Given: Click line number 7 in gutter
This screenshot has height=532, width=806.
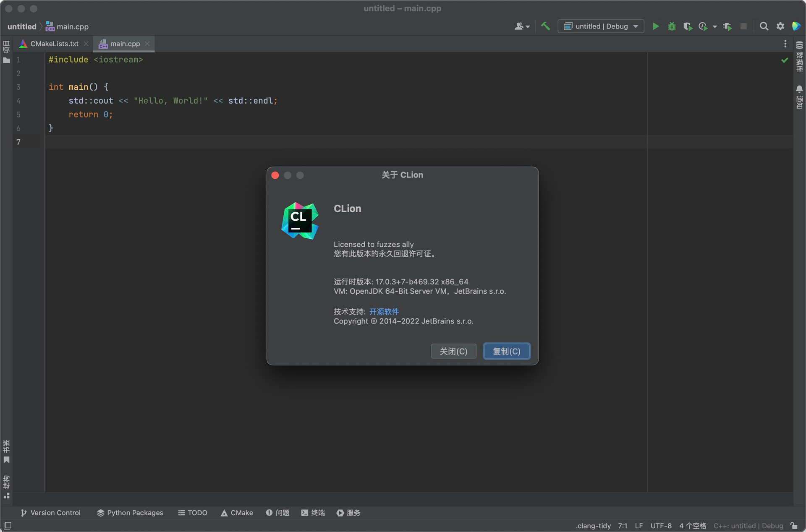Looking at the screenshot, I should click(x=18, y=142).
